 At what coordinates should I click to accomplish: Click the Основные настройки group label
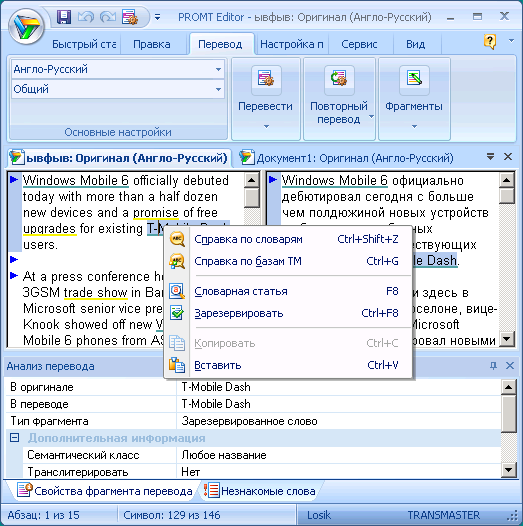(x=118, y=132)
